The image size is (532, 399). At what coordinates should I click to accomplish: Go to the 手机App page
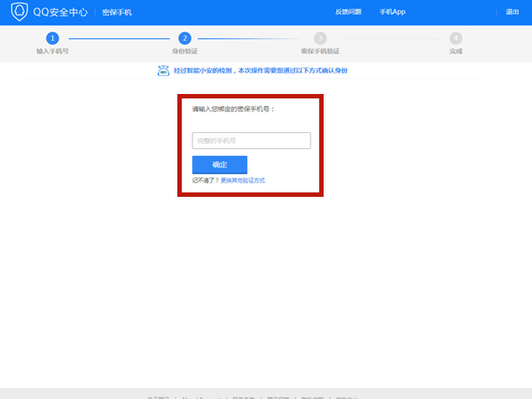[392, 12]
